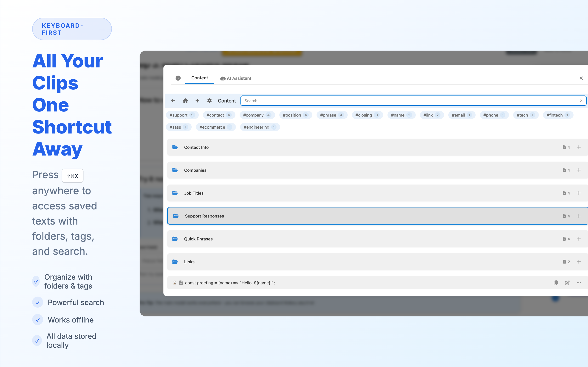Viewport: 588px width, 367px height.
Task: Add item to Contact Info folder
Action: [x=579, y=147]
